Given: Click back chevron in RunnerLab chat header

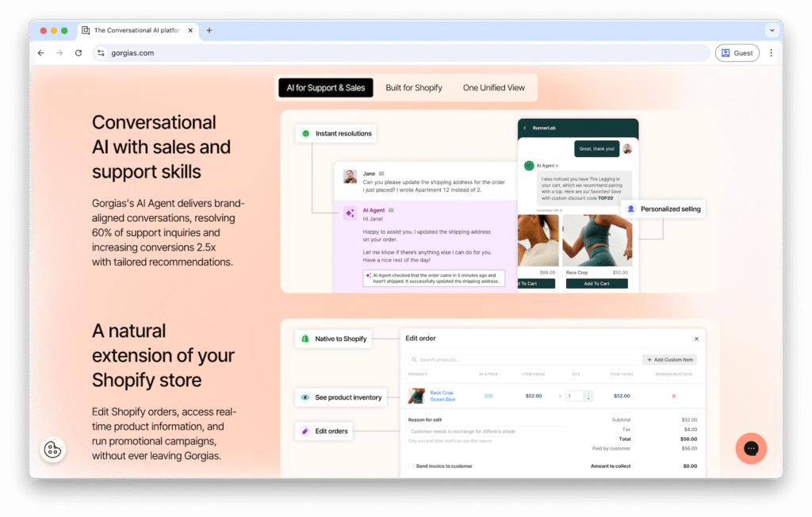Looking at the screenshot, I should point(525,128).
